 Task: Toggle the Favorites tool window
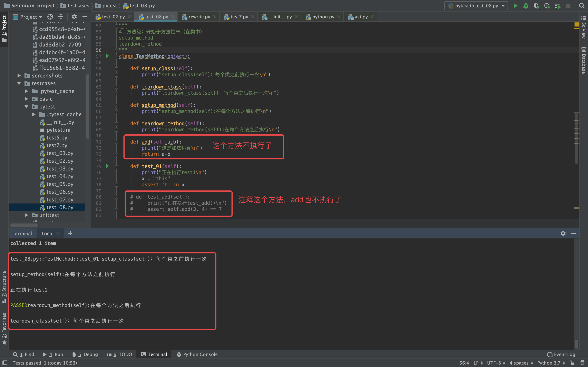coord(4,328)
